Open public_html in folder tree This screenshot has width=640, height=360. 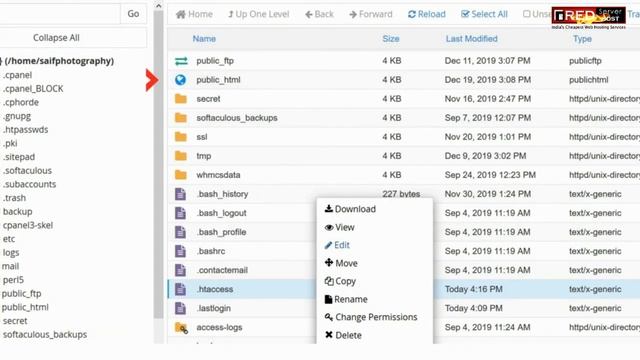point(25,307)
